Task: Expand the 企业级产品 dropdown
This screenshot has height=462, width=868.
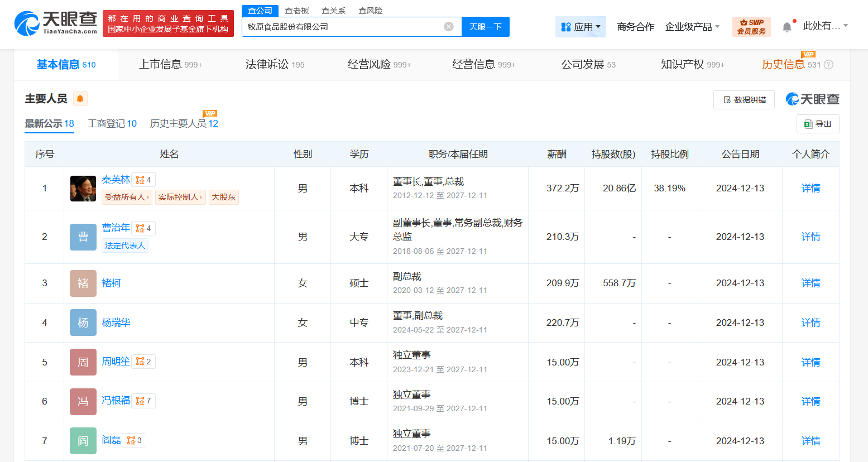Action: pyautogui.click(x=692, y=27)
